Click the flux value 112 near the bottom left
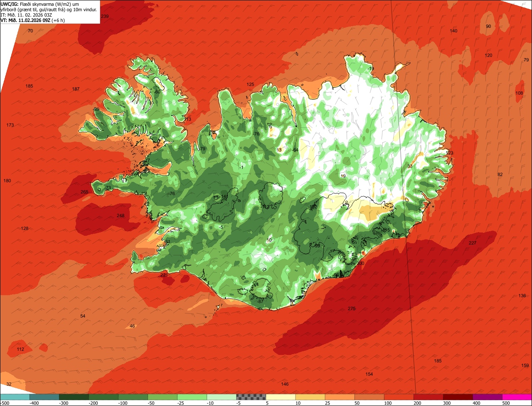This screenshot has height=406, width=532. point(20,349)
